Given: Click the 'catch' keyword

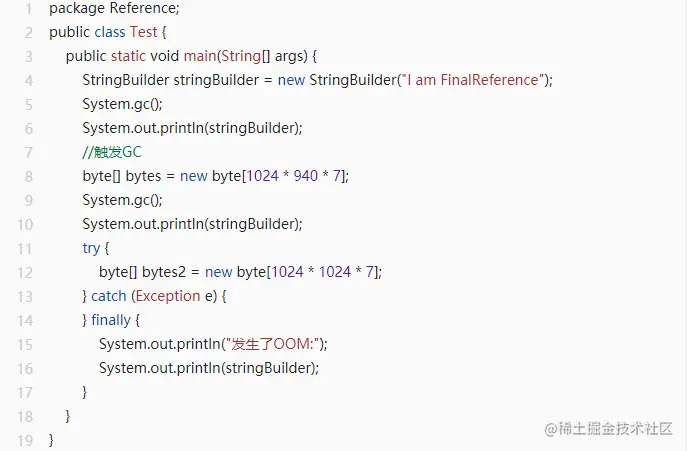Looking at the screenshot, I should [109, 296].
